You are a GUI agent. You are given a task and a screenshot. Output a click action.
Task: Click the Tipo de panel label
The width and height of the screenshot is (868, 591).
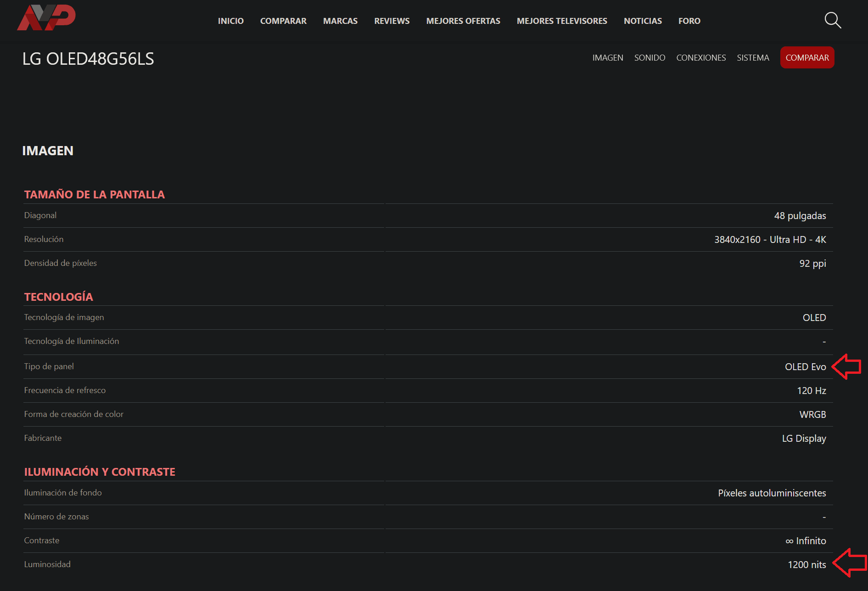point(49,366)
